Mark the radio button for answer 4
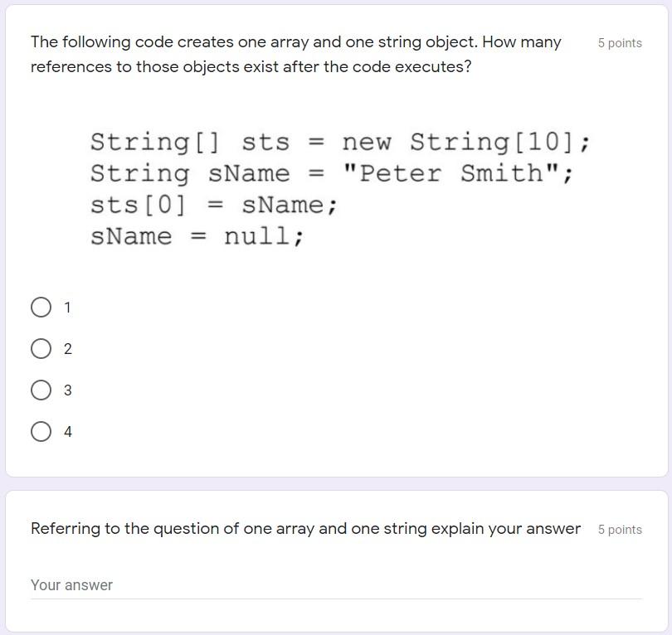Screen dimensions: 672x635 tap(41, 431)
